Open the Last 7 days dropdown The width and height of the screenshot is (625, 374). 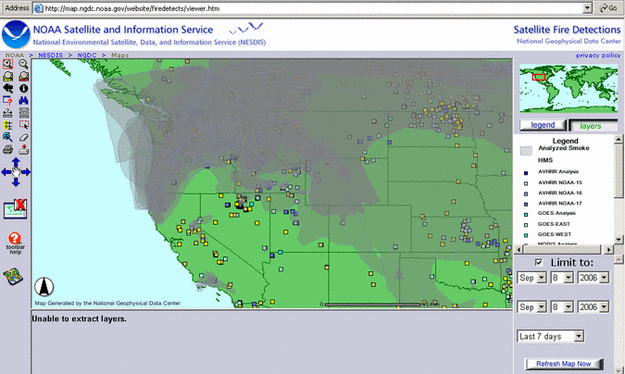(550, 337)
